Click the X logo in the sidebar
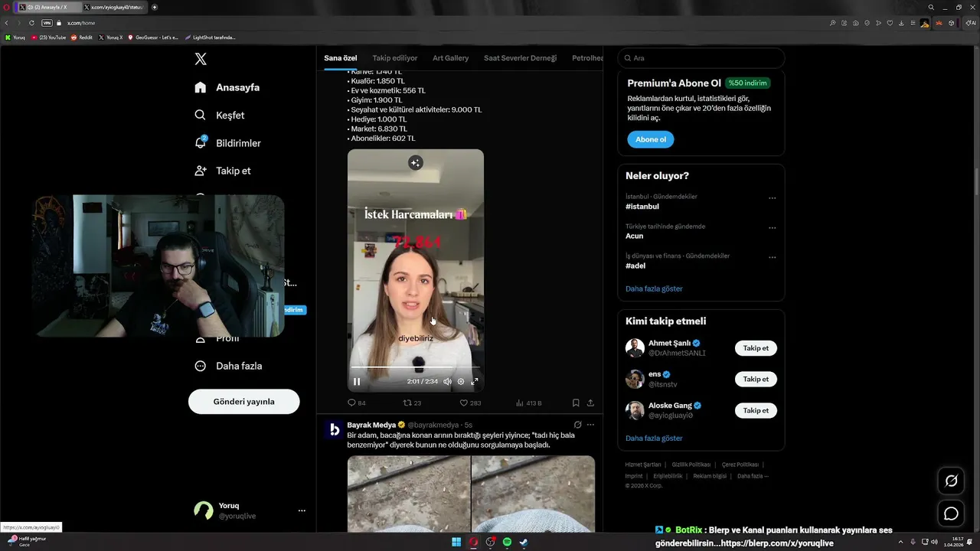The image size is (980, 551). 201,59
